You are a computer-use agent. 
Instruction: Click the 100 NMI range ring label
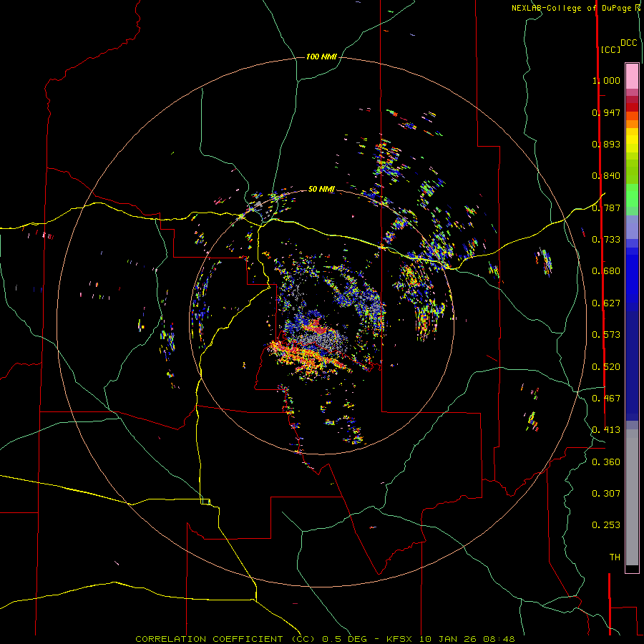pyautogui.click(x=321, y=57)
